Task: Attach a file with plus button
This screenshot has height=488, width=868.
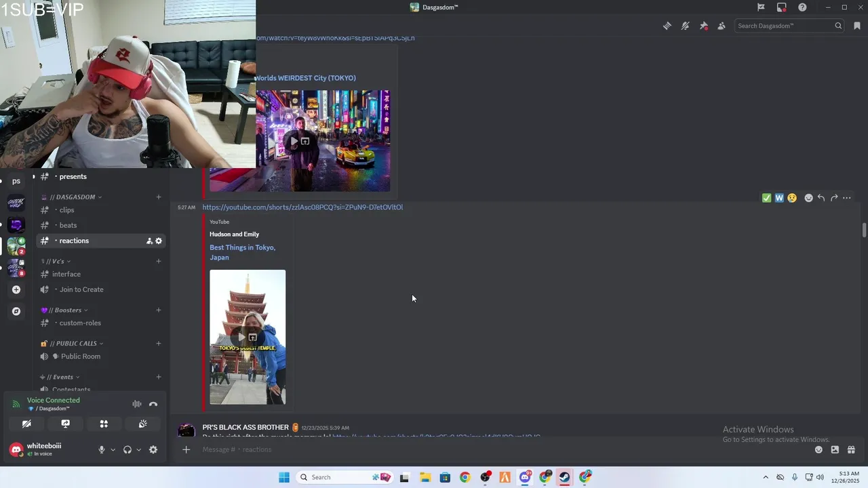Action: tap(186, 449)
